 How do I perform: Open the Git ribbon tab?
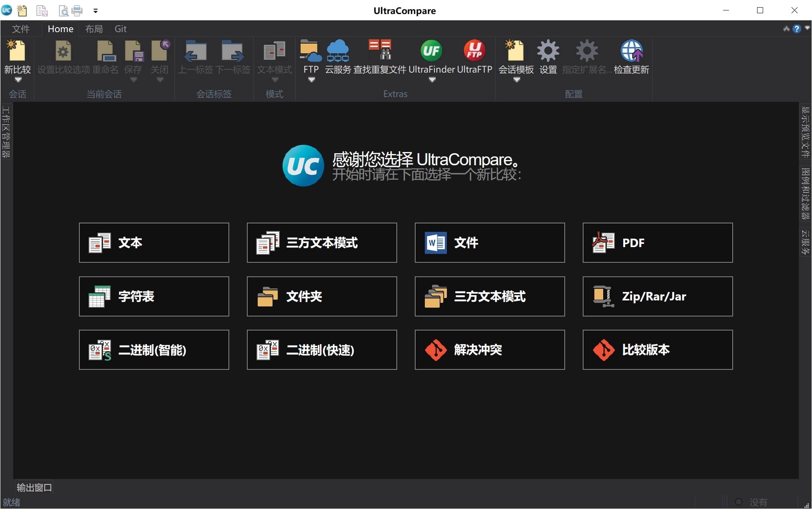pos(120,29)
